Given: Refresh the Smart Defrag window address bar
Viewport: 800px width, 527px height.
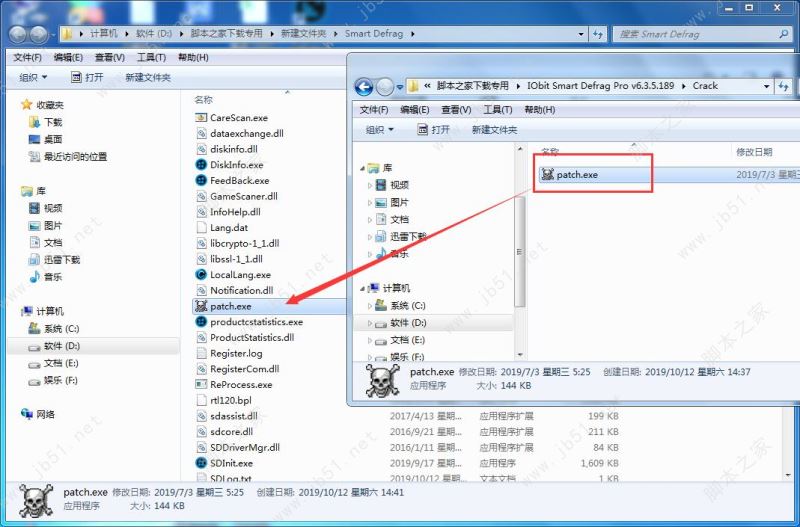Looking at the screenshot, I should pos(597,34).
